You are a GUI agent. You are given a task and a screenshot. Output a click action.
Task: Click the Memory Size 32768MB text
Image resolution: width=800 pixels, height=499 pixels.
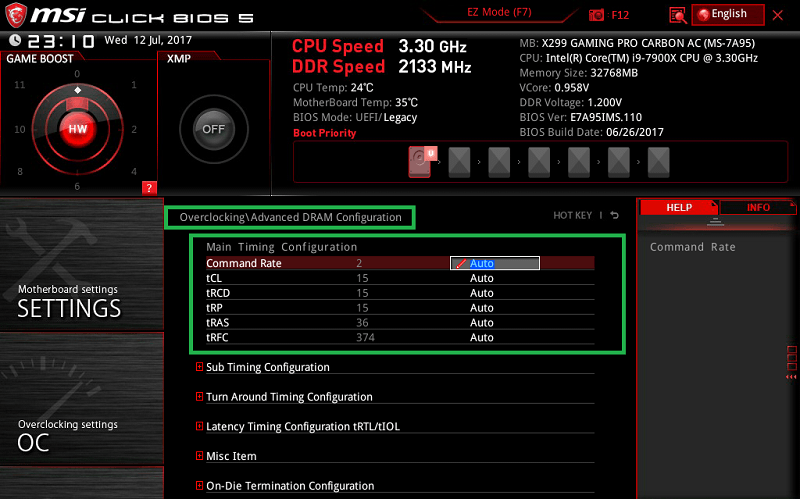point(579,73)
